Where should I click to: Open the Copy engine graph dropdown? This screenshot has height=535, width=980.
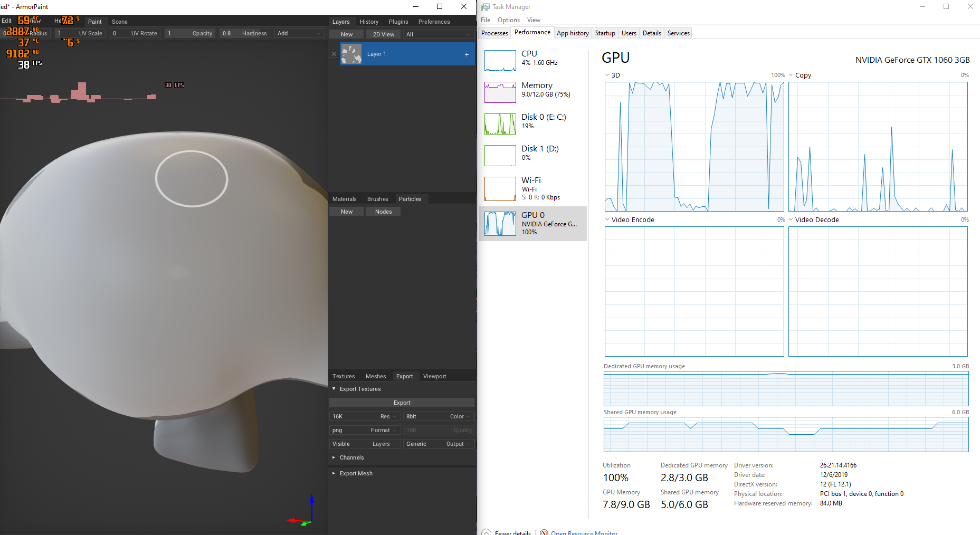click(791, 75)
